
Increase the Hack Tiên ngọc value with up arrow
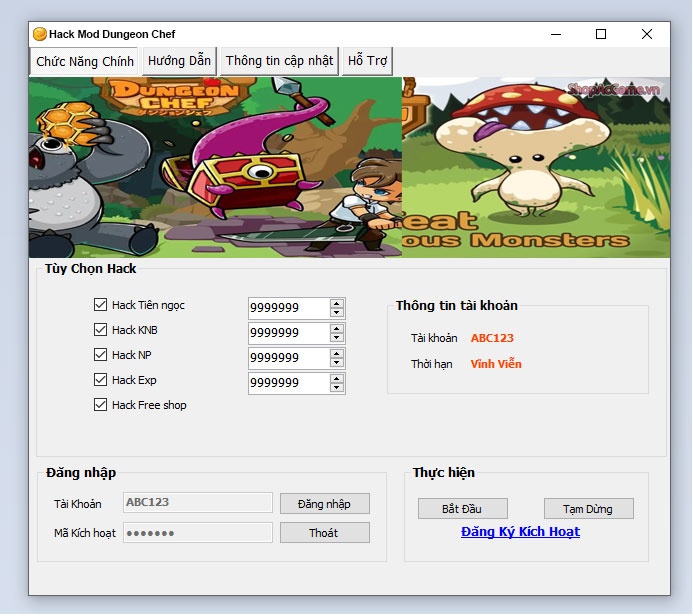point(337,304)
